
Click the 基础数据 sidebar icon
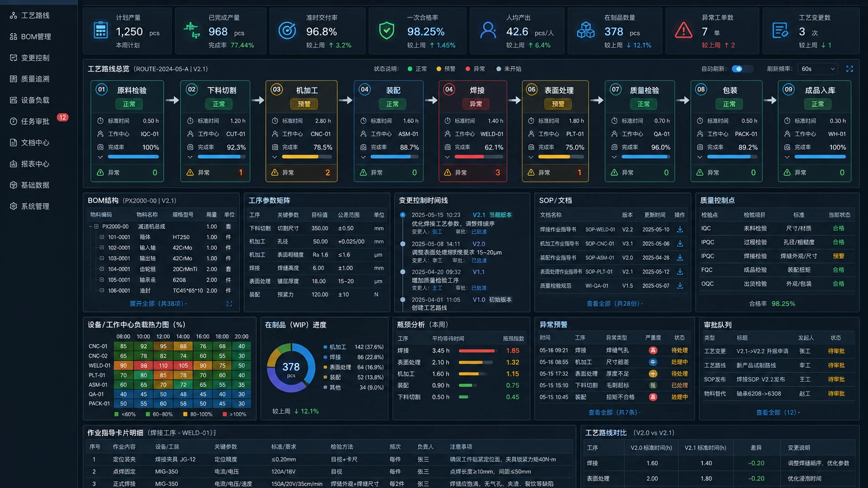point(13,185)
